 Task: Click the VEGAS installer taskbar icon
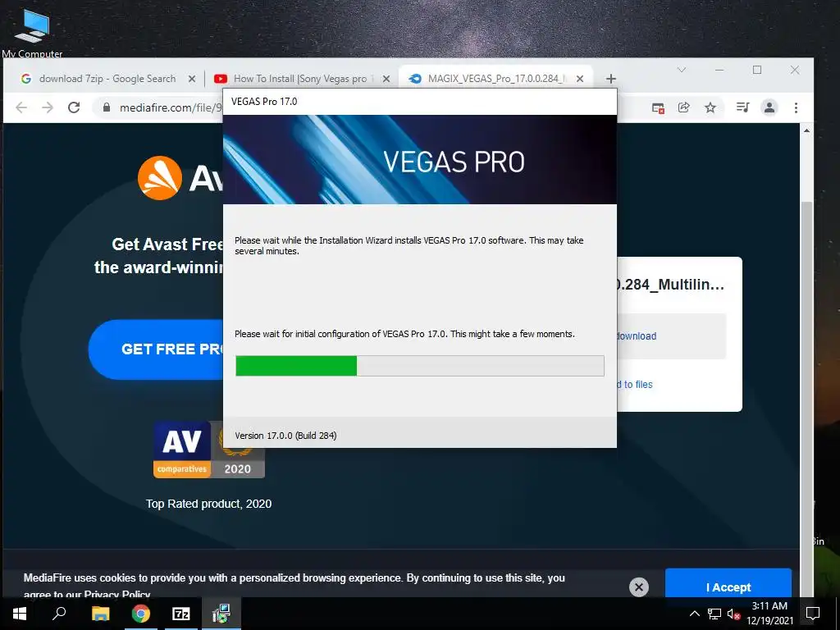tap(221, 614)
